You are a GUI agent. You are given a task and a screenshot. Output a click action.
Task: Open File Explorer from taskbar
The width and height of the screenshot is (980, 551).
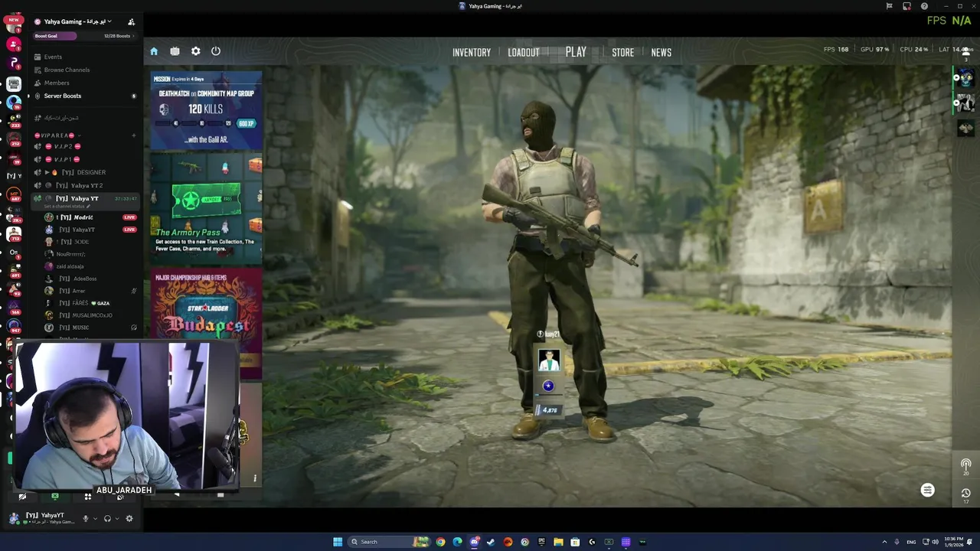pyautogui.click(x=558, y=542)
